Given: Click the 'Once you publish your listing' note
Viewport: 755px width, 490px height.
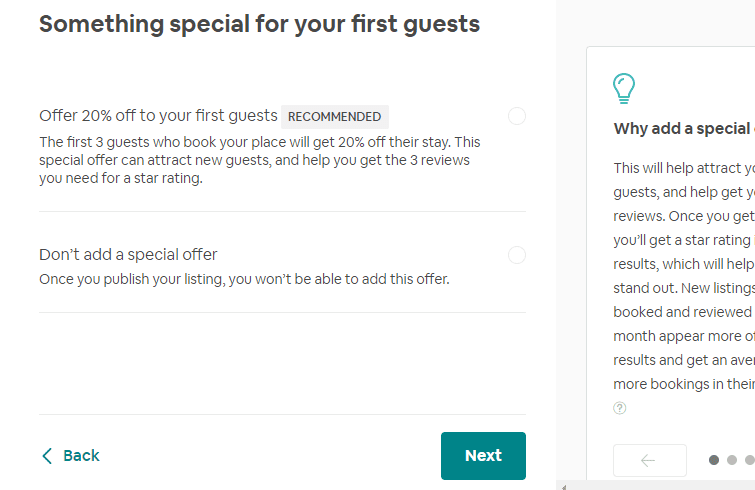Looking at the screenshot, I should 244,279.
